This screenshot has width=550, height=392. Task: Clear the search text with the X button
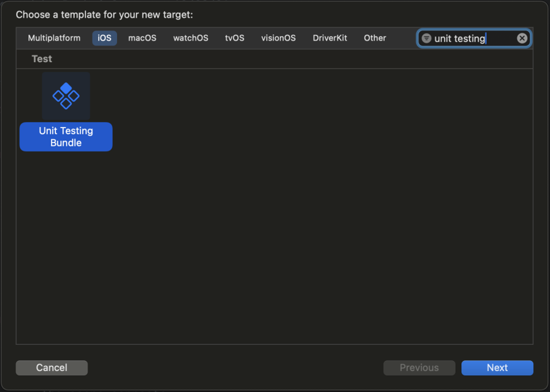[521, 38]
